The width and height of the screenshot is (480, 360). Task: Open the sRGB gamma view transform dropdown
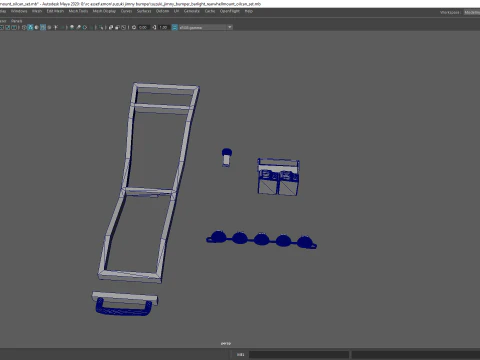(206, 27)
